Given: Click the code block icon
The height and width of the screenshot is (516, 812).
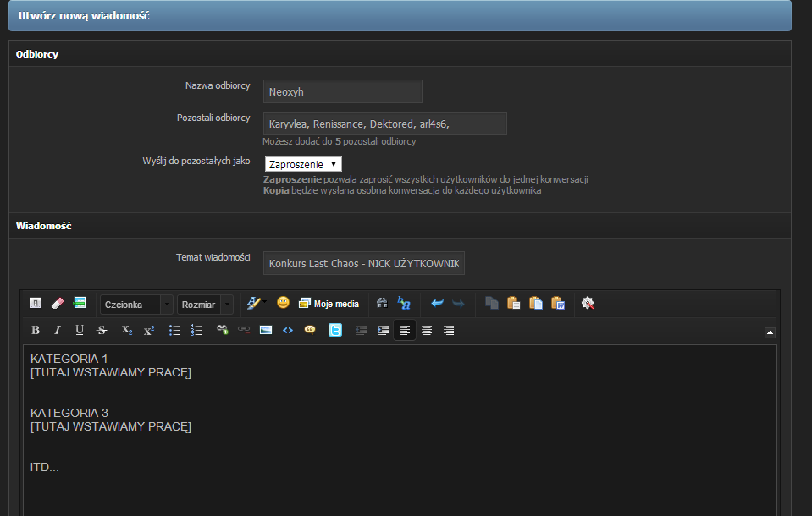Looking at the screenshot, I should pos(288,330).
